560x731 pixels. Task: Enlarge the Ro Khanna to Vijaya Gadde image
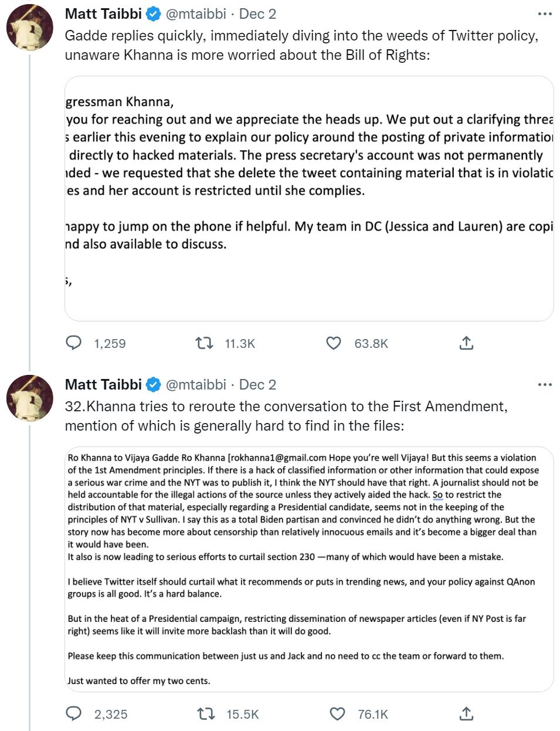[x=309, y=569]
